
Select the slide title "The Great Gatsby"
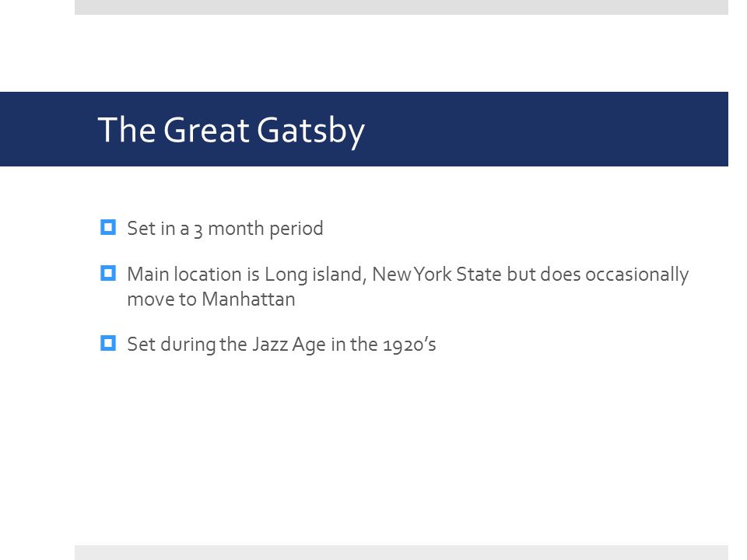[231, 130]
